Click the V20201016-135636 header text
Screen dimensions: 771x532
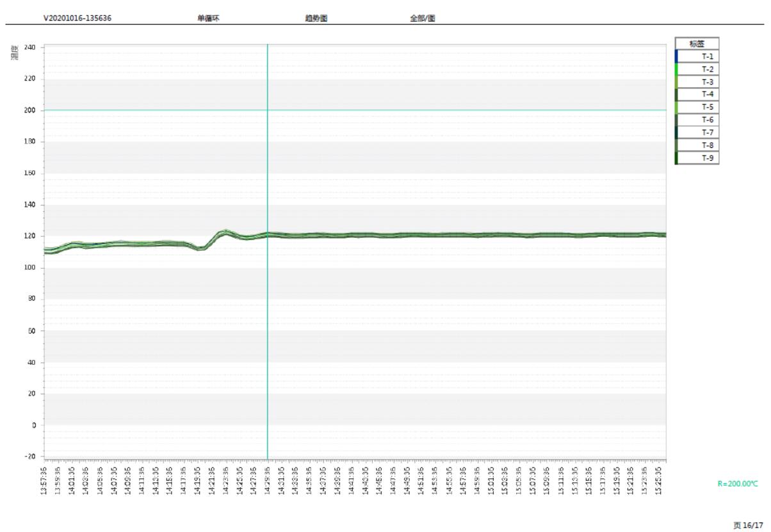[77, 18]
